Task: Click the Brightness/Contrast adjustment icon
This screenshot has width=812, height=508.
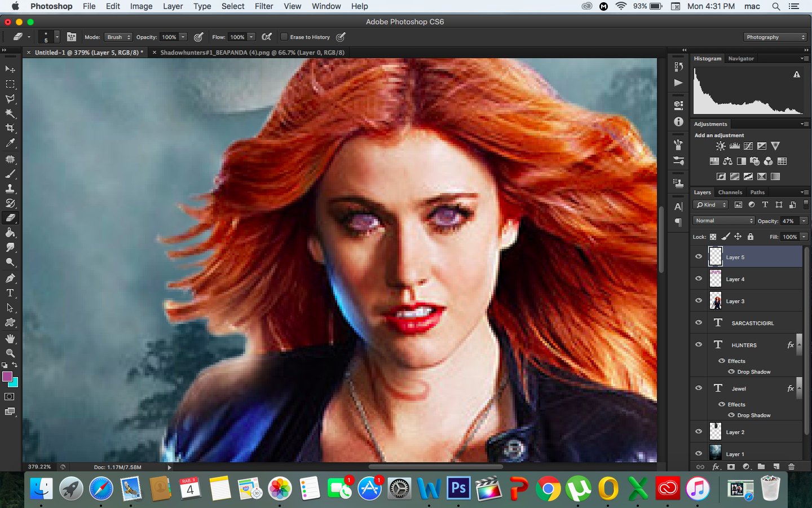Action: (x=721, y=146)
